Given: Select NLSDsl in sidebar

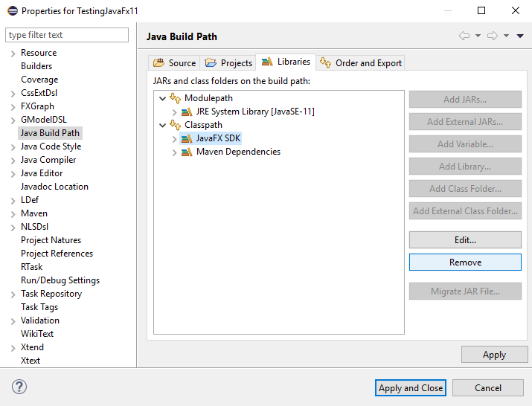Looking at the screenshot, I should click(34, 227).
